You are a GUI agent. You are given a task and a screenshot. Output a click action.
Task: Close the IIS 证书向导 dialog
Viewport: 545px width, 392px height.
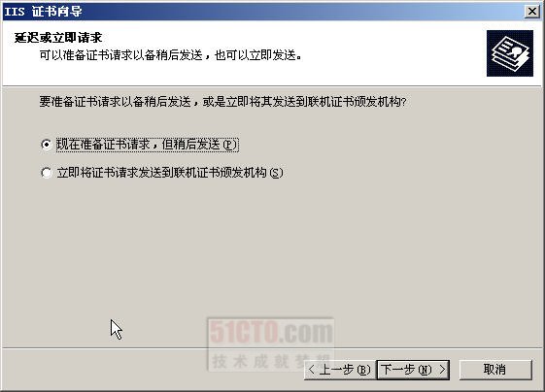pyautogui.click(x=532, y=12)
